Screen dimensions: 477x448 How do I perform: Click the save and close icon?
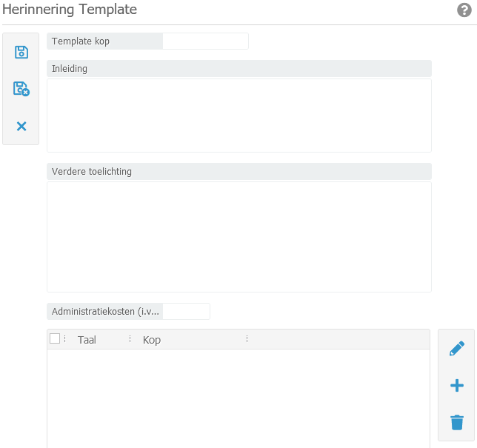tap(21, 89)
